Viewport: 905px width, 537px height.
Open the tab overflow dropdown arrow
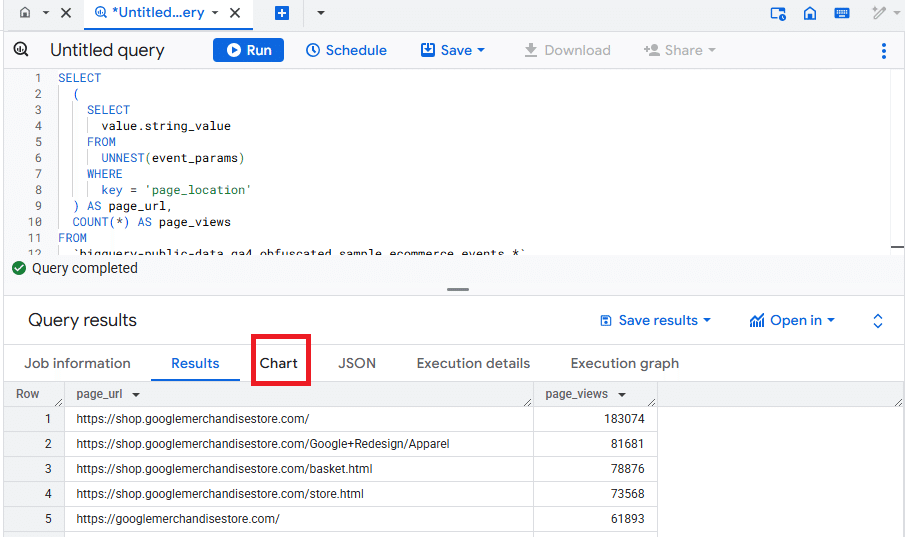click(320, 13)
